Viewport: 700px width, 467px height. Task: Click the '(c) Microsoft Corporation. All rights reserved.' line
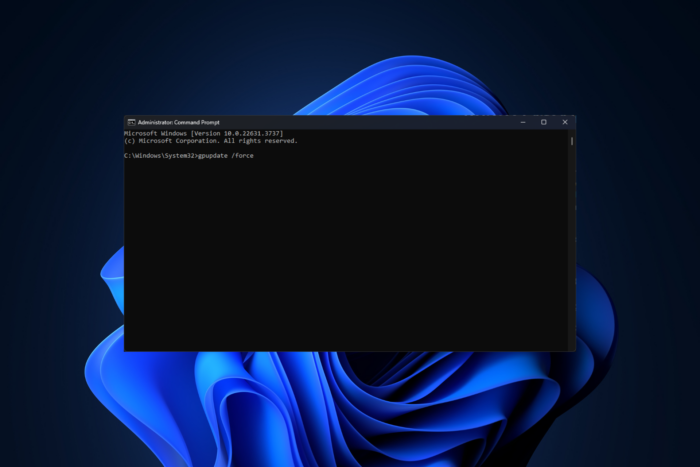tap(211, 141)
